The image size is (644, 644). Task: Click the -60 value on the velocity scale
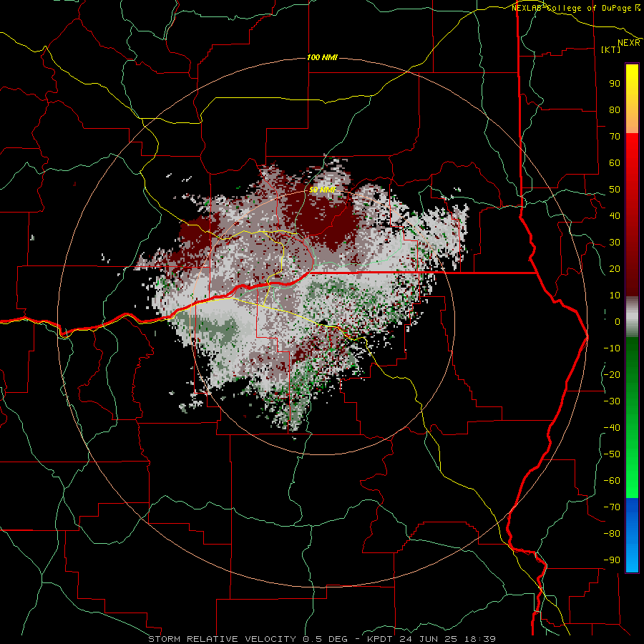[612, 481]
